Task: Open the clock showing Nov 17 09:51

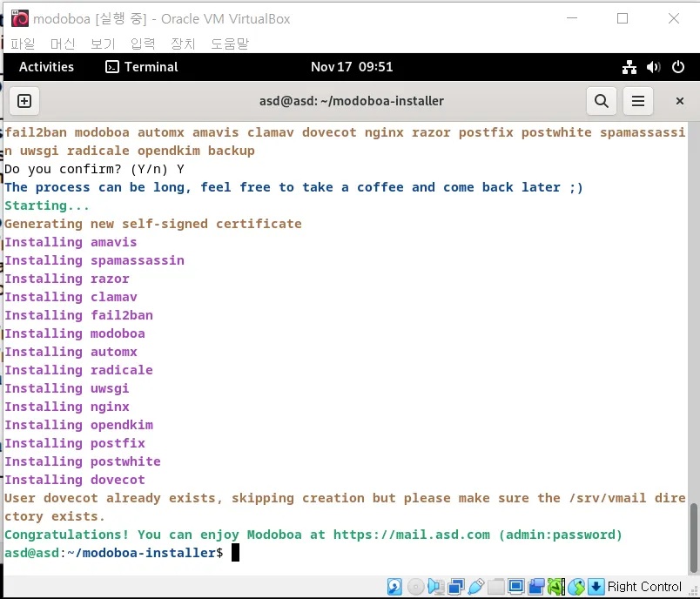Action: (x=352, y=67)
